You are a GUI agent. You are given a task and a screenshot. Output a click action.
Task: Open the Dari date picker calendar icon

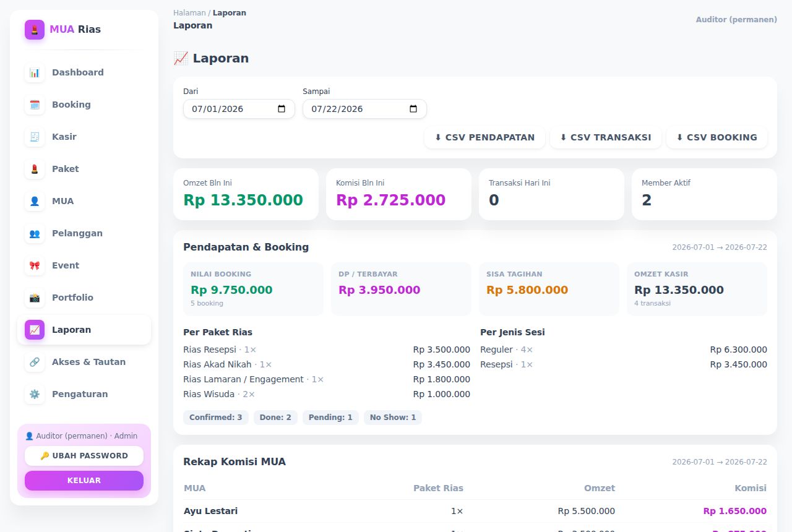click(282, 109)
